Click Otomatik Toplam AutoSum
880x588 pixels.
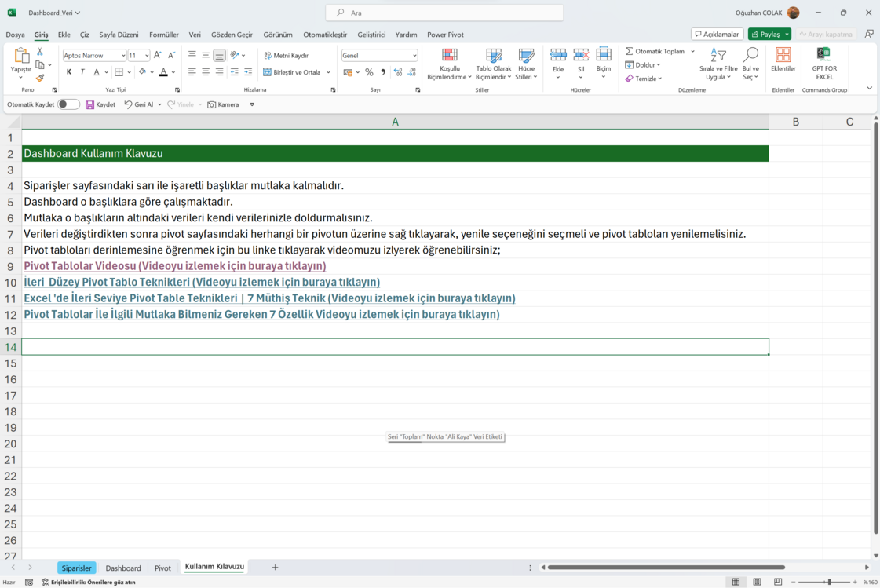coord(655,51)
